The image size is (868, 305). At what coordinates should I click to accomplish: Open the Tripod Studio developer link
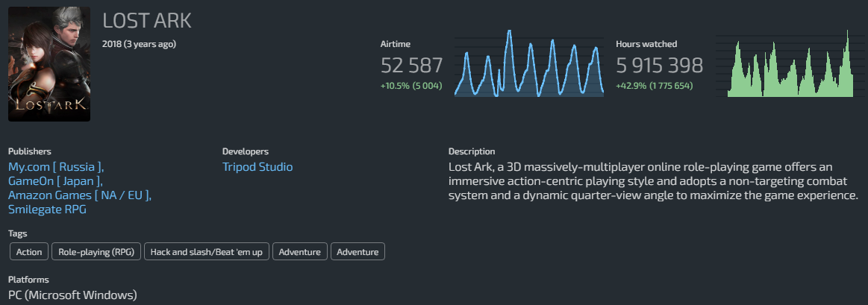[257, 166]
